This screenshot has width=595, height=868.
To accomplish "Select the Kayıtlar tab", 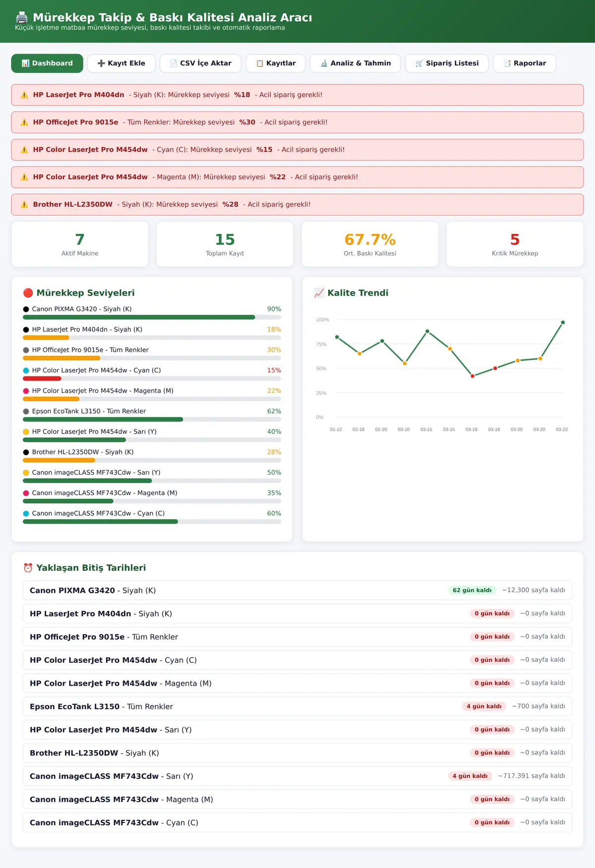I will pos(276,63).
